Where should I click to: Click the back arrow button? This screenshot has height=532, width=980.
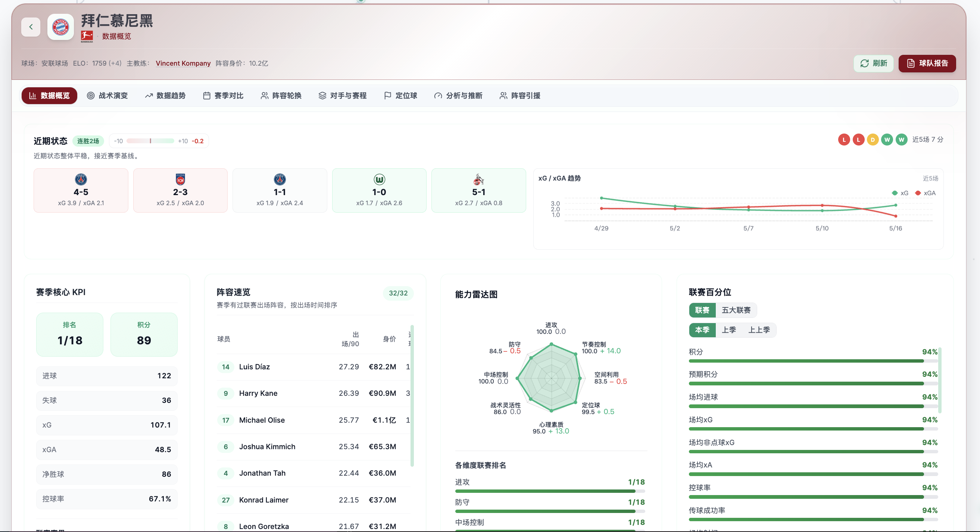(x=31, y=27)
